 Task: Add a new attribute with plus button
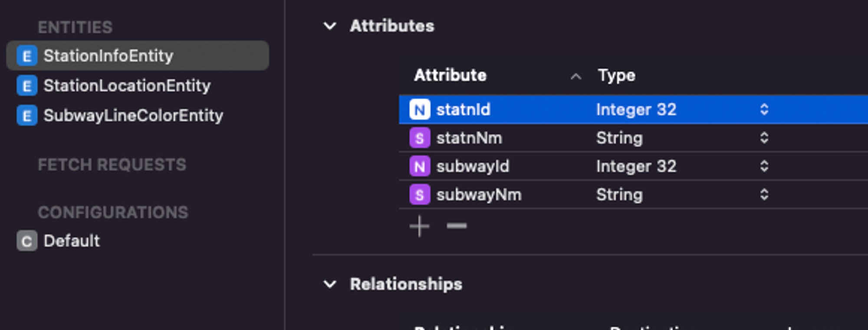(x=420, y=226)
